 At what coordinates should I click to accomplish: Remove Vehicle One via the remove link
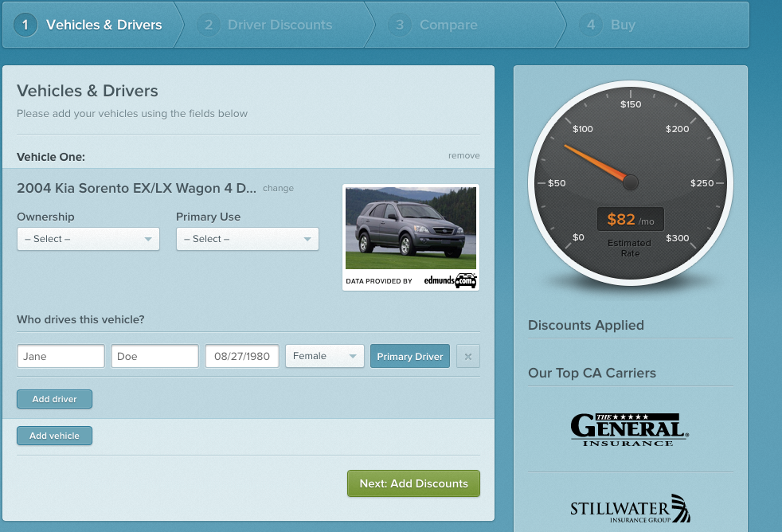(463, 155)
